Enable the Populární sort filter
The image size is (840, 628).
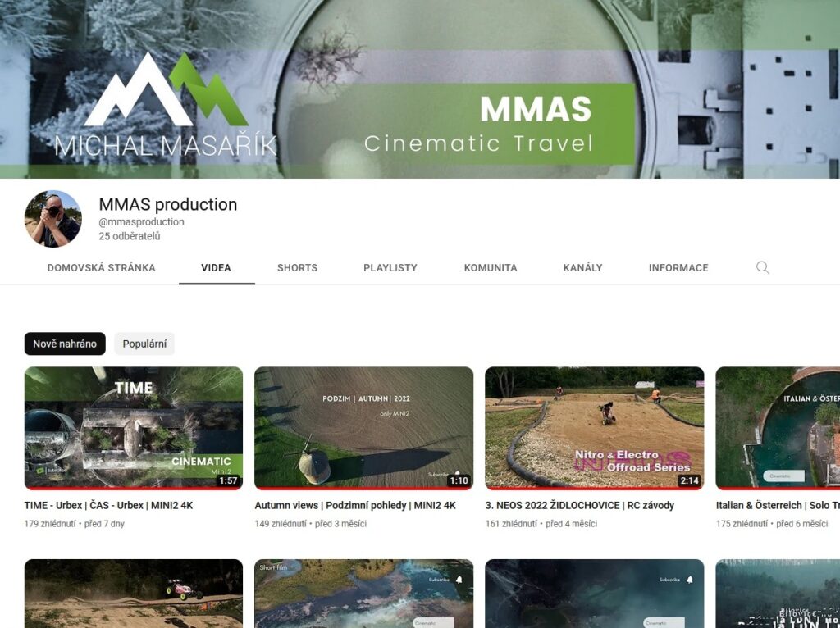click(144, 344)
